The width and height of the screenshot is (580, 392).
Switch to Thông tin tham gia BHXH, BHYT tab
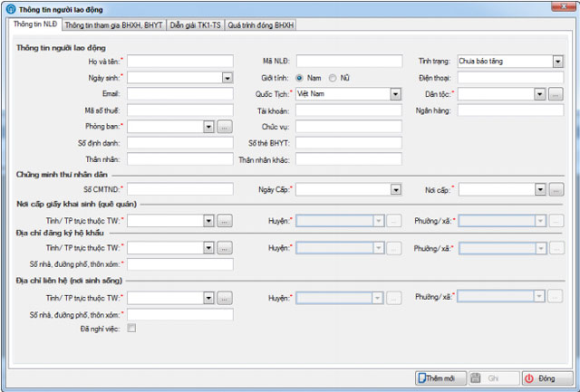pos(113,26)
